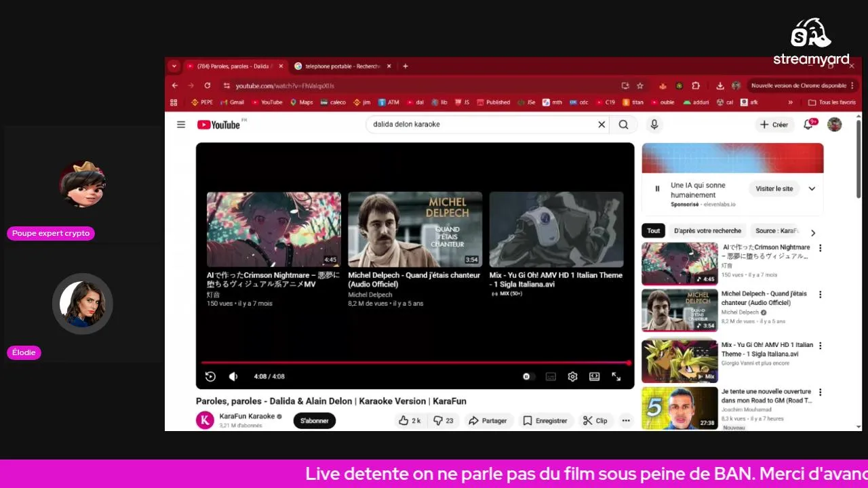Screen dimensions: 868x488
Task: Close the 'Paroles, paroles' browser tab
Action: [x=281, y=66]
